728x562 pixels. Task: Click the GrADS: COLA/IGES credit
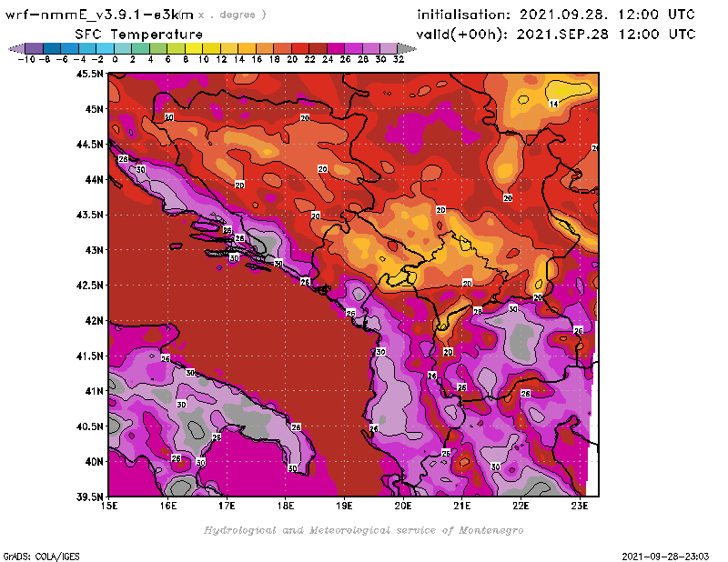tap(41, 557)
